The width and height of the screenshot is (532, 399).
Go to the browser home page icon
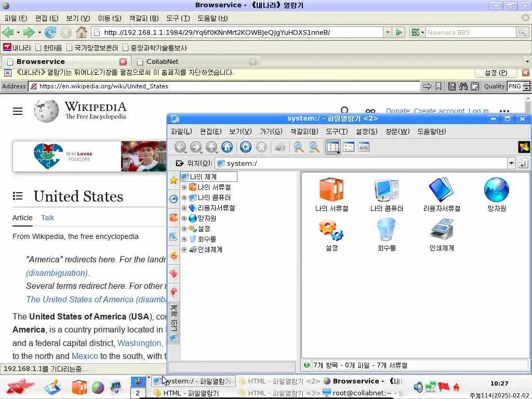82,33
